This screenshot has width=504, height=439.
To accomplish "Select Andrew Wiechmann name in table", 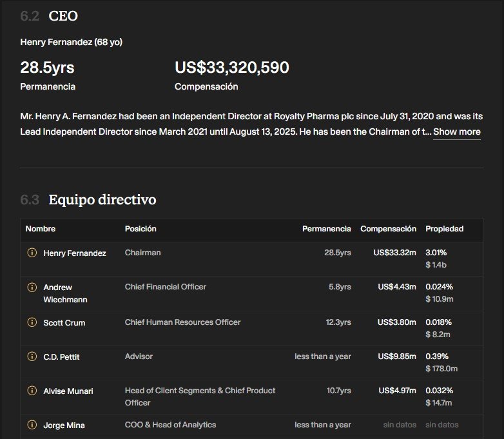I will point(65,293).
